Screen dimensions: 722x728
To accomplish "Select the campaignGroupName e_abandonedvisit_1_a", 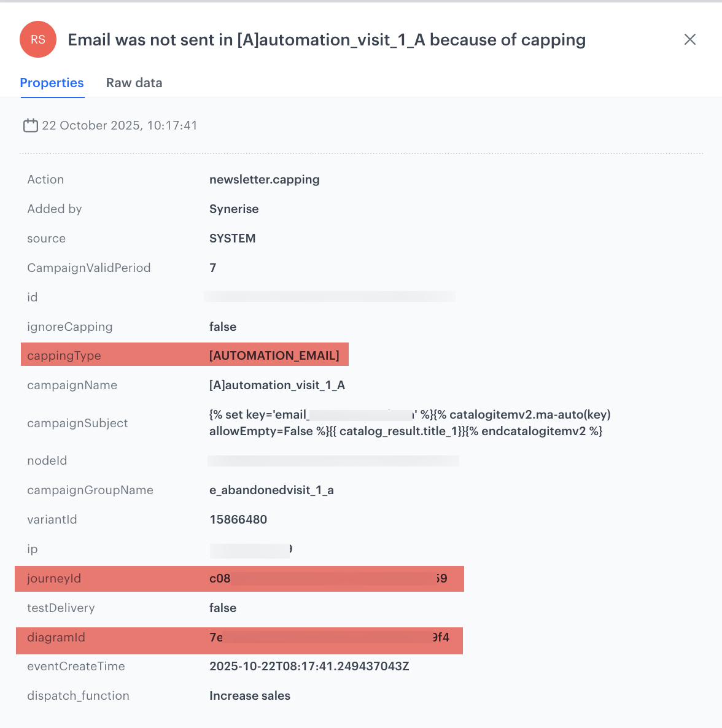I will point(272,490).
